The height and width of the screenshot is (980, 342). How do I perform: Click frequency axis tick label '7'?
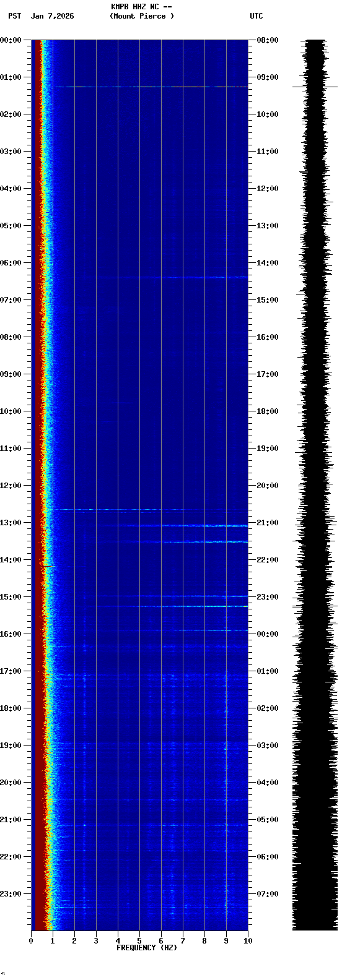(x=183, y=941)
